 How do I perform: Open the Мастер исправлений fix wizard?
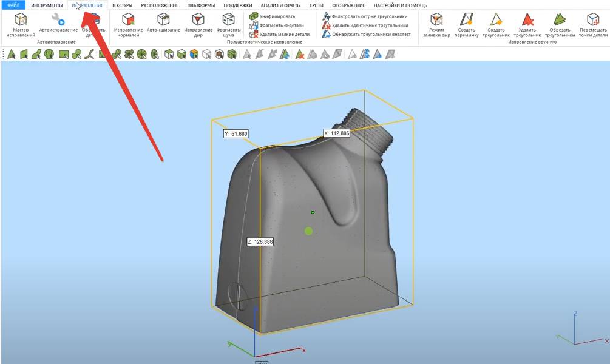click(x=21, y=24)
